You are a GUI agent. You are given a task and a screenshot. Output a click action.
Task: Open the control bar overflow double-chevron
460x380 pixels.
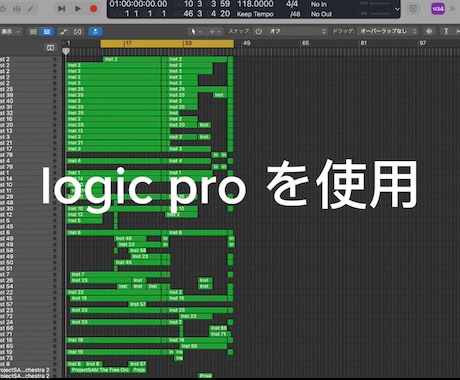(x=452, y=9)
